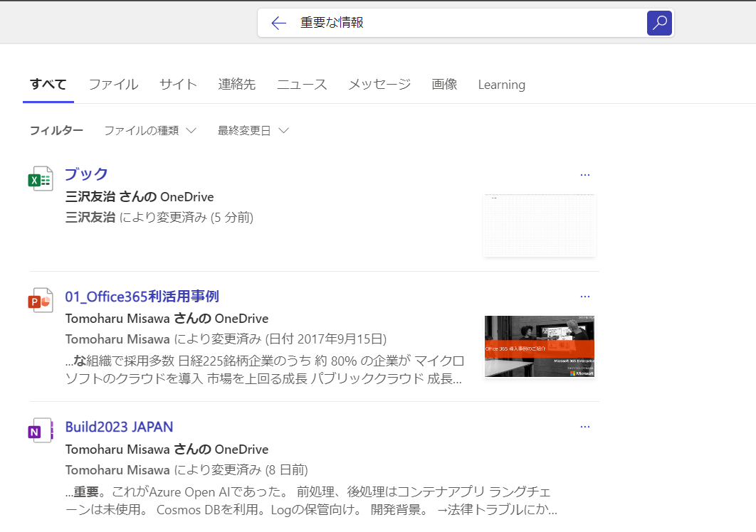
Task: Switch to the メッセージ tab
Action: click(x=379, y=85)
